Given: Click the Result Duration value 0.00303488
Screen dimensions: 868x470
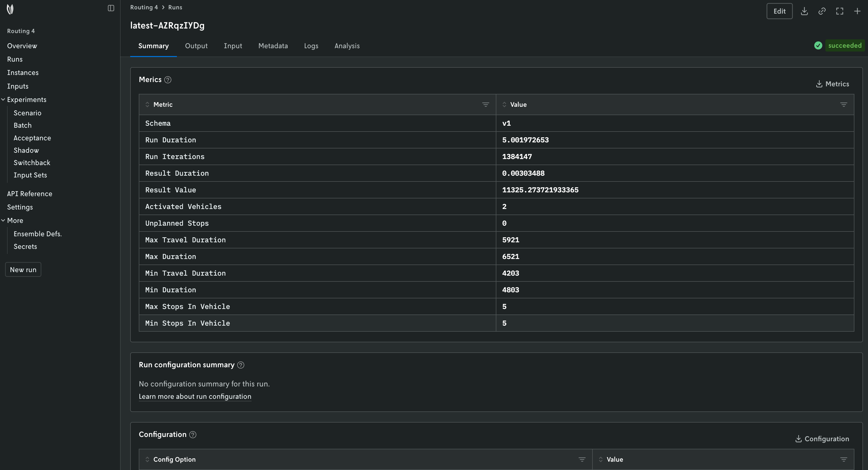Looking at the screenshot, I should pyautogui.click(x=523, y=173).
